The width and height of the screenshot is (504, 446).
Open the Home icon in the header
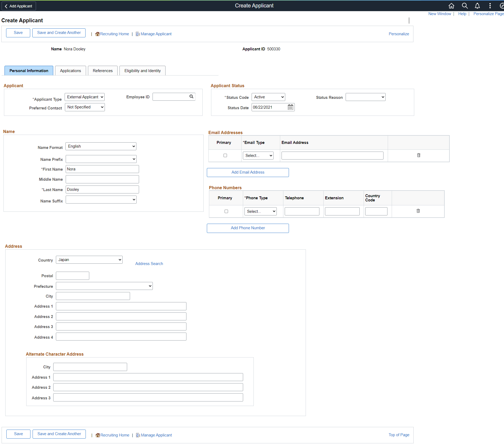(x=451, y=6)
